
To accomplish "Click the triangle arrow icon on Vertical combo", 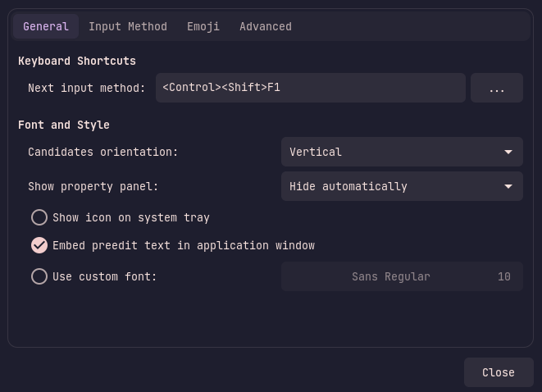I will [x=508, y=152].
